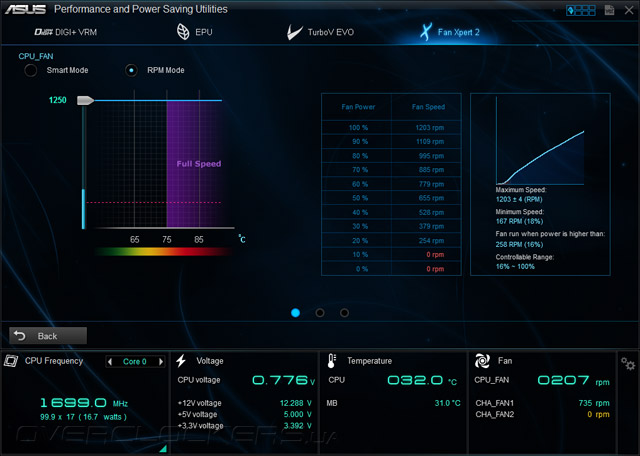This screenshot has height=456, width=640.
Task: Click the Voltage lightning bolt icon
Action: coord(181,360)
